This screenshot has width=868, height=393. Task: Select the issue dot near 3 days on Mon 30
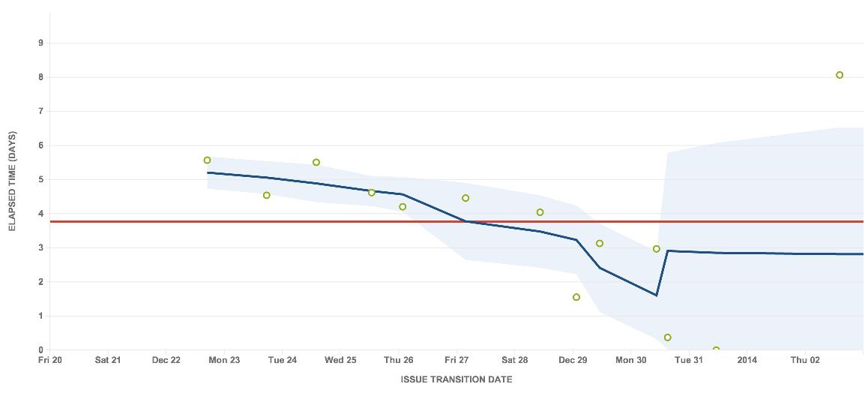click(x=657, y=249)
